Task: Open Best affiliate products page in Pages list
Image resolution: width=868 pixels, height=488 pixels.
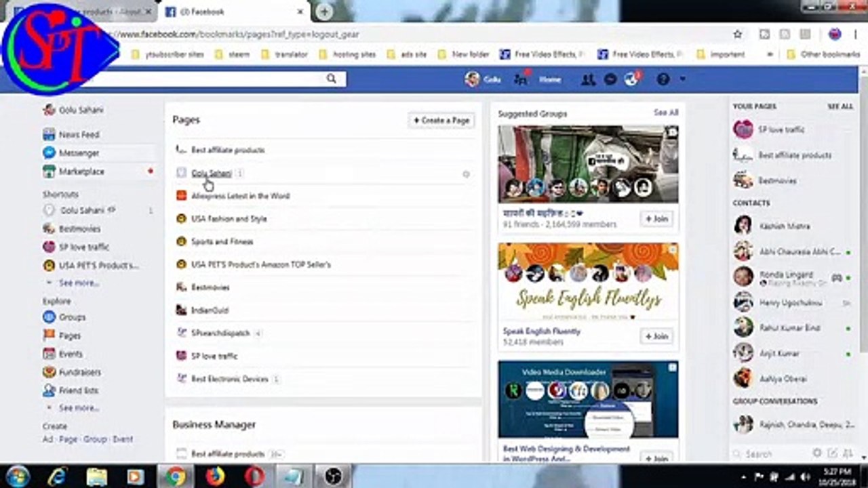Action: 227,150
